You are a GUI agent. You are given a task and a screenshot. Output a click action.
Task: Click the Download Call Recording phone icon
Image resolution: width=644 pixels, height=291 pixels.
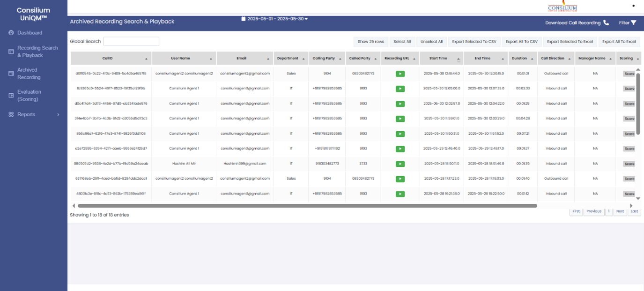click(606, 23)
